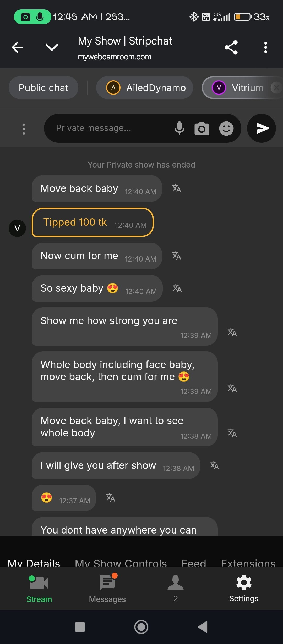Translate the "Move back baby" message
283x644 pixels.
pos(177,188)
